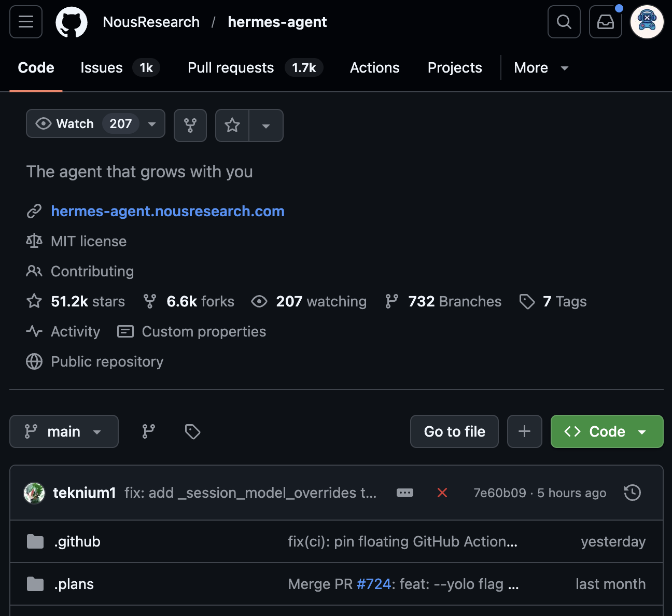Open pull request #724 link
Viewport: 672px width, 616px height.
tap(373, 584)
